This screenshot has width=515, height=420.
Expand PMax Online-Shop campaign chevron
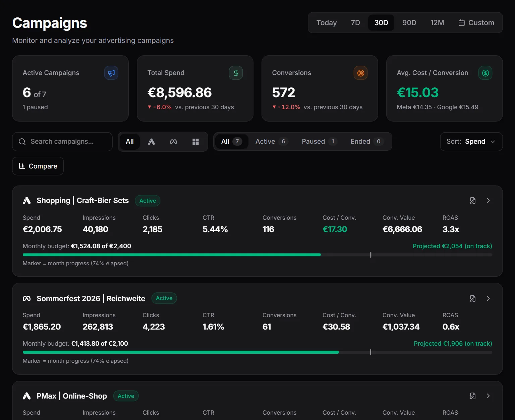click(488, 396)
